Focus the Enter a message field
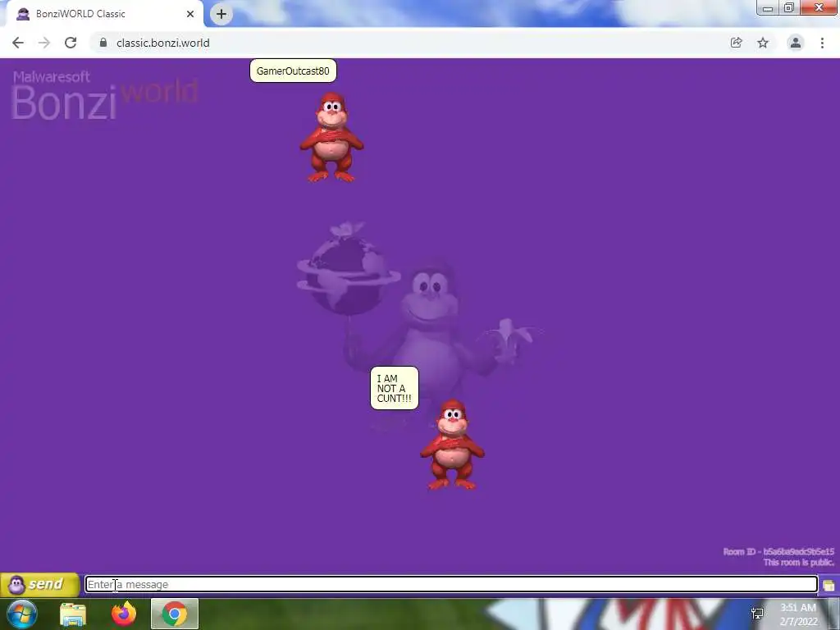The height and width of the screenshot is (630, 840). [451, 584]
